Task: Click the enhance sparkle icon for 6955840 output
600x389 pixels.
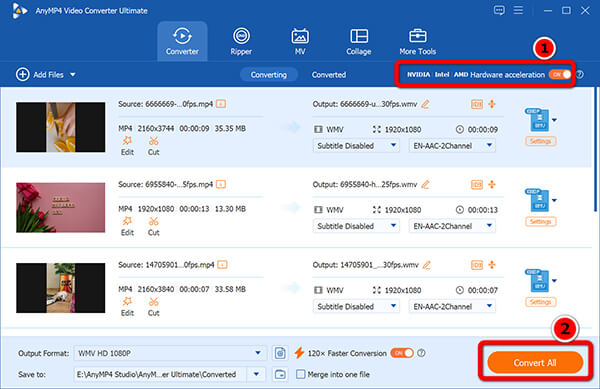Action: [492, 184]
